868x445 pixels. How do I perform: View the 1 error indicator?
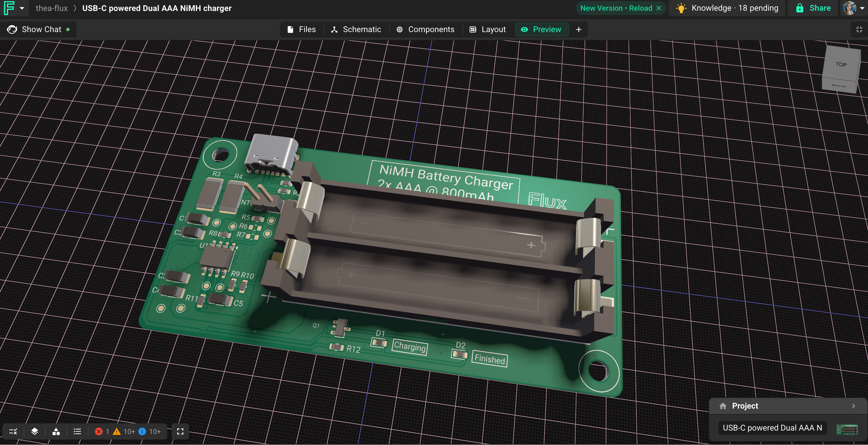(x=102, y=431)
